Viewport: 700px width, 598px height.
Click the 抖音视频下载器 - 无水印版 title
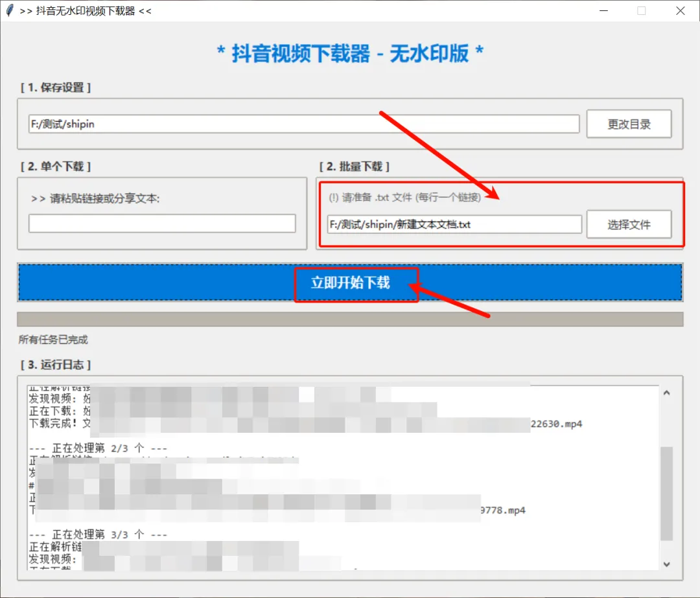click(350, 54)
